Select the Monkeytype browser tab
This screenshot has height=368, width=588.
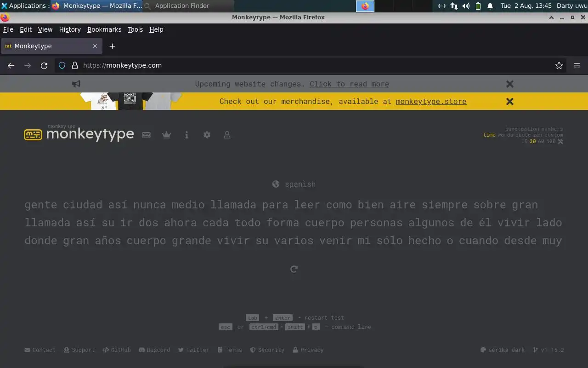click(51, 46)
